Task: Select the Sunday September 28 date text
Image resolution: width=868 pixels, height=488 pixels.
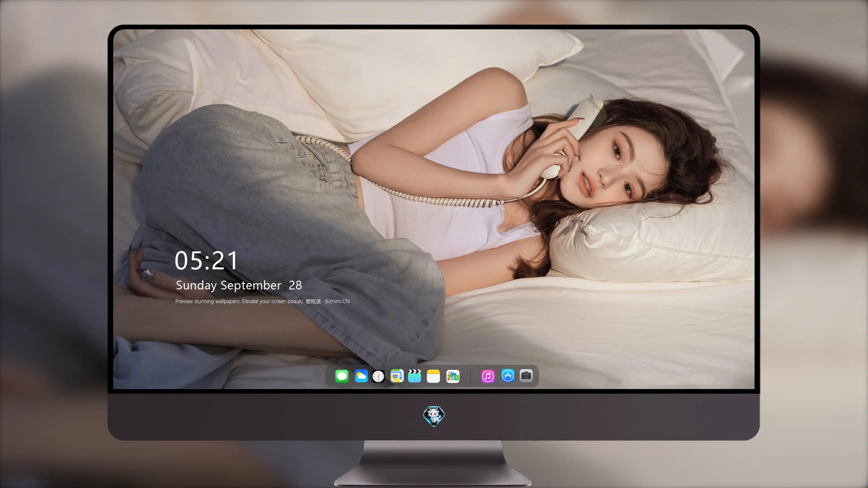Action: tap(238, 285)
